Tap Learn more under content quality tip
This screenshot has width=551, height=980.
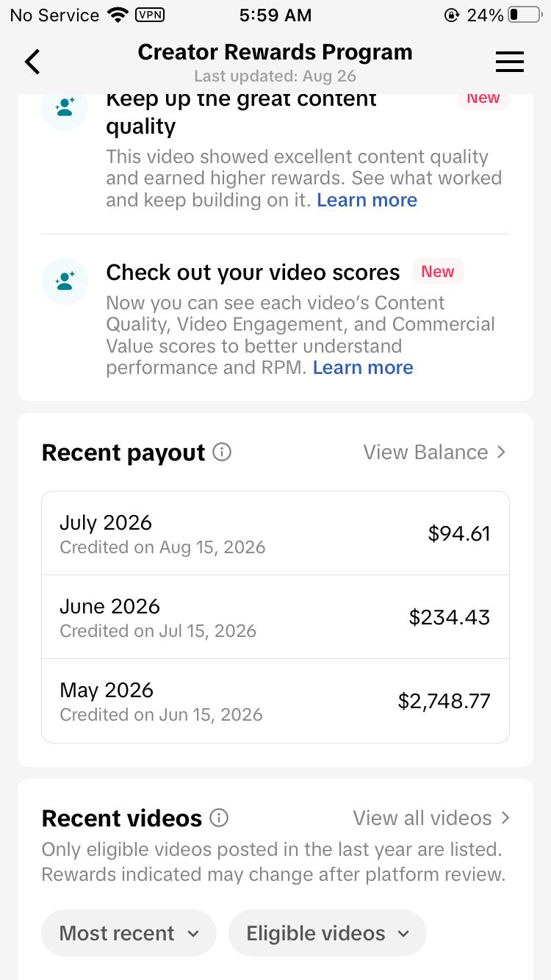point(367,200)
